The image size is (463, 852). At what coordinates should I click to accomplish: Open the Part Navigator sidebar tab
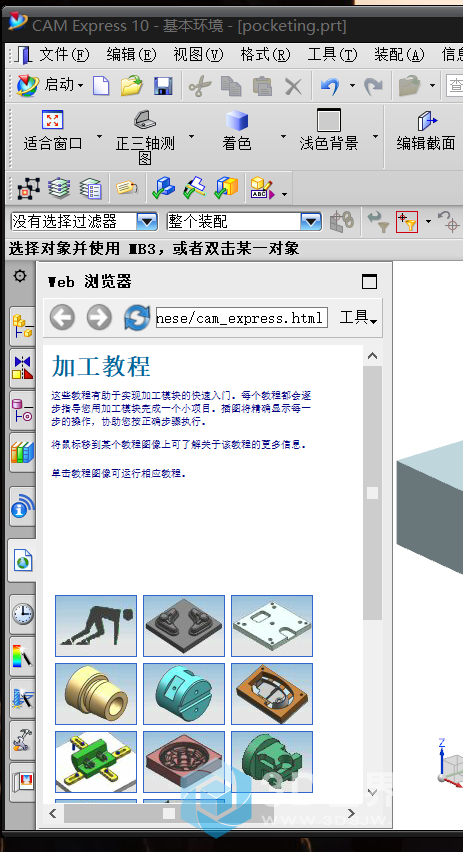(22, 410)
